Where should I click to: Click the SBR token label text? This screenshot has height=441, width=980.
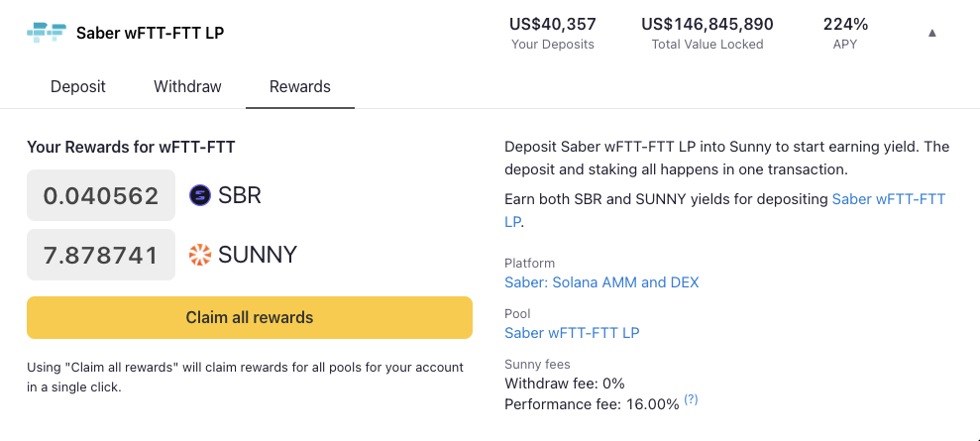(x=240, y=195)
